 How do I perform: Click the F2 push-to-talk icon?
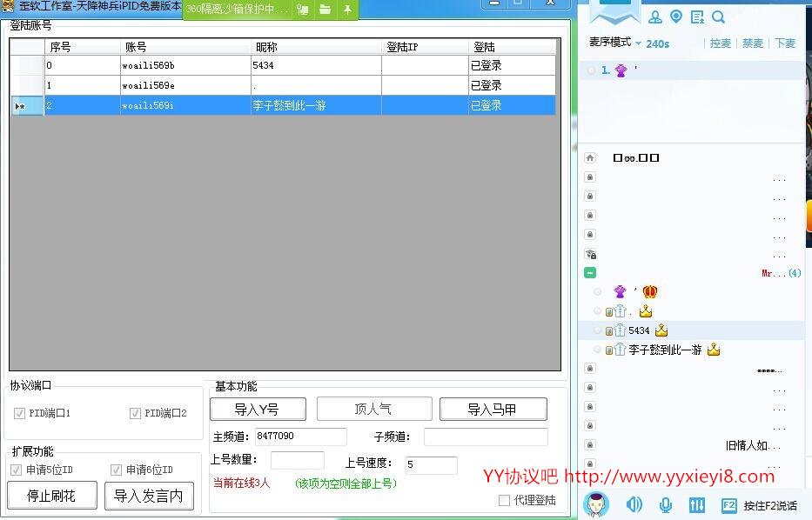pyautogui.click(x=729, y=504)
